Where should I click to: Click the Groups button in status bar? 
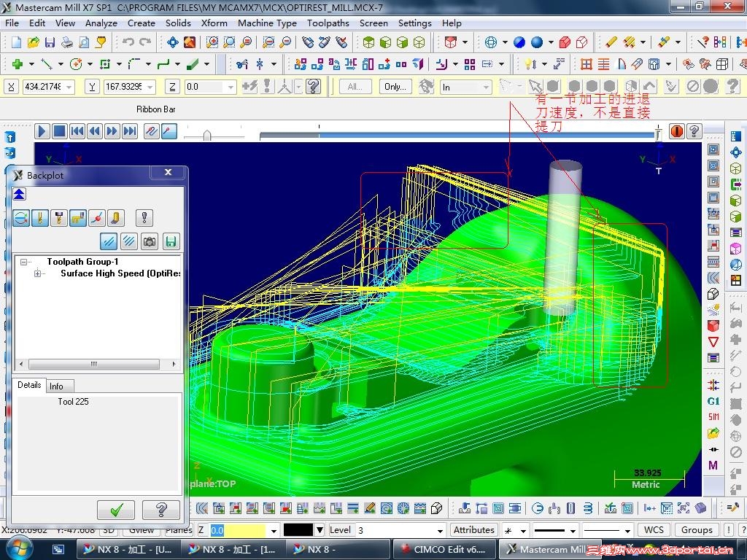[x=697, y=530]
